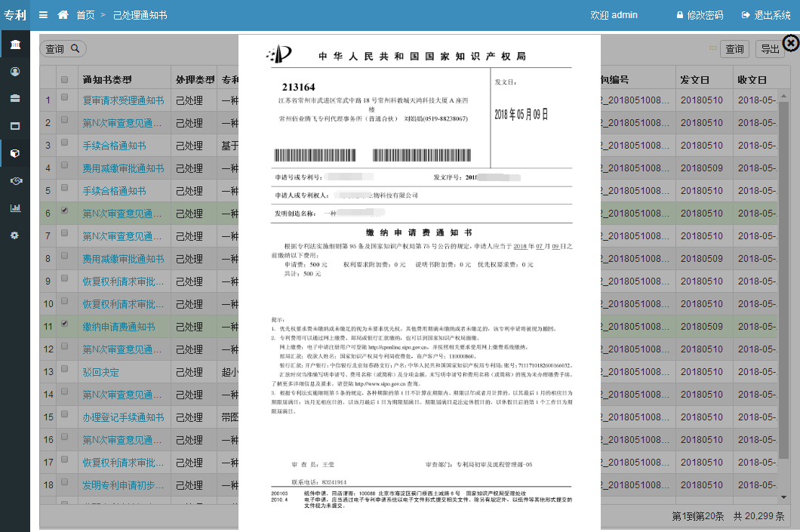800x532 pixels.
Task: Click 修改密码 to change password
Action: click(699, 15)
